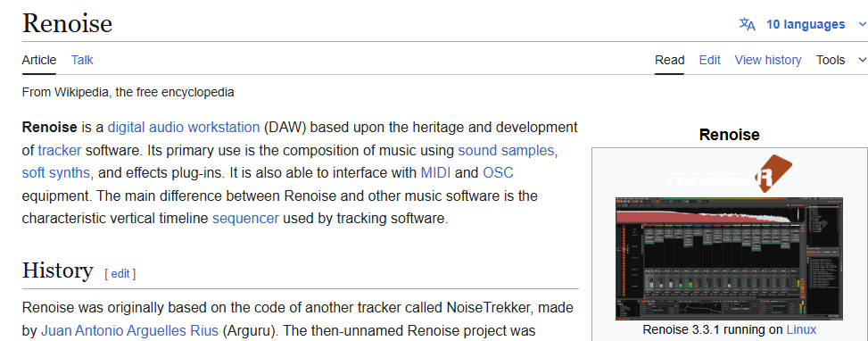Click the History section edit link
This screenshot has width=868, height=341.
tap(120, 273)
